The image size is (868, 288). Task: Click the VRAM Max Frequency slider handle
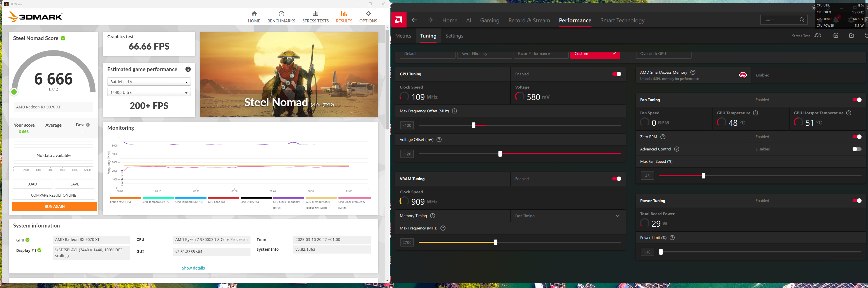pos(495,243)
